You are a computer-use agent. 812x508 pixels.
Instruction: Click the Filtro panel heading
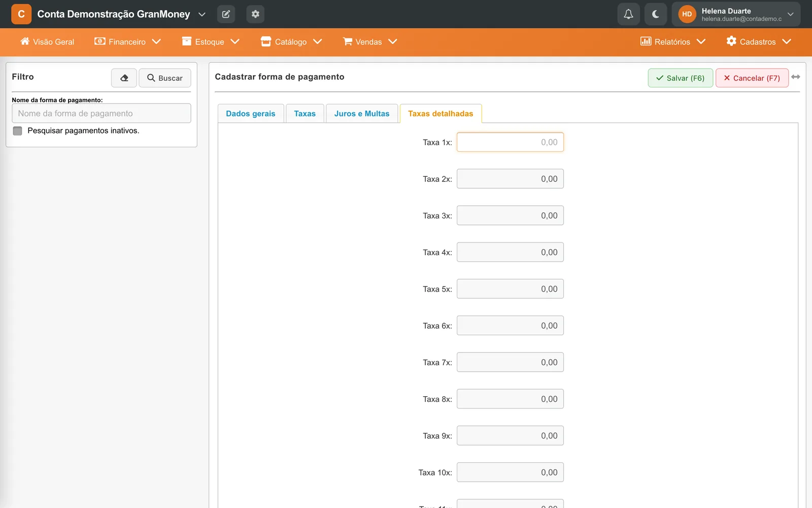coord(23,77)
